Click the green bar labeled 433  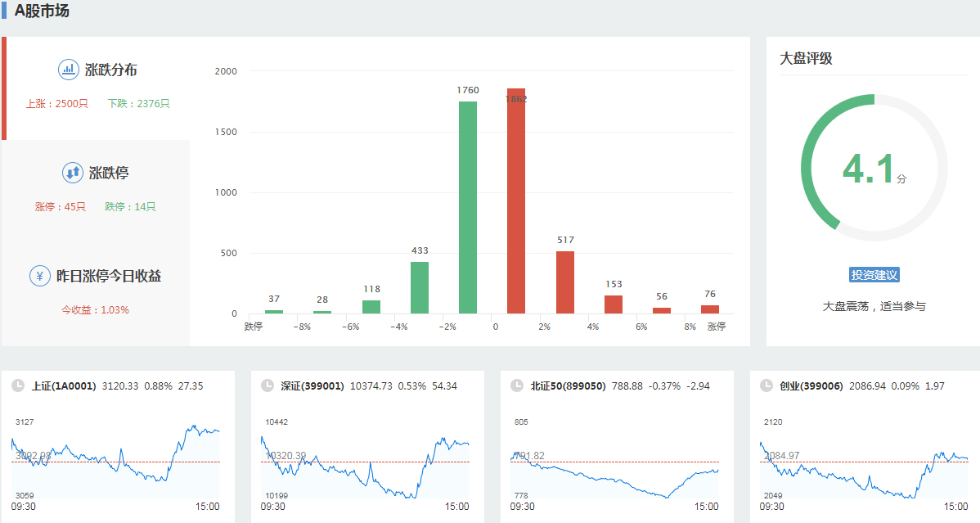tap(420, 287)
